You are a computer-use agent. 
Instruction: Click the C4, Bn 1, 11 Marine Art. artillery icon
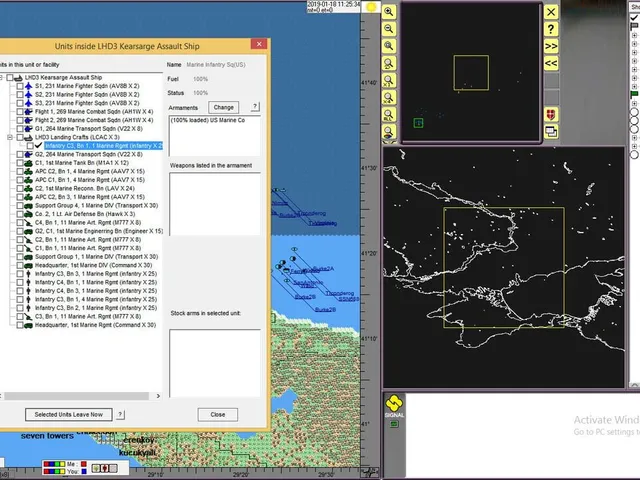tap(29, 223)
